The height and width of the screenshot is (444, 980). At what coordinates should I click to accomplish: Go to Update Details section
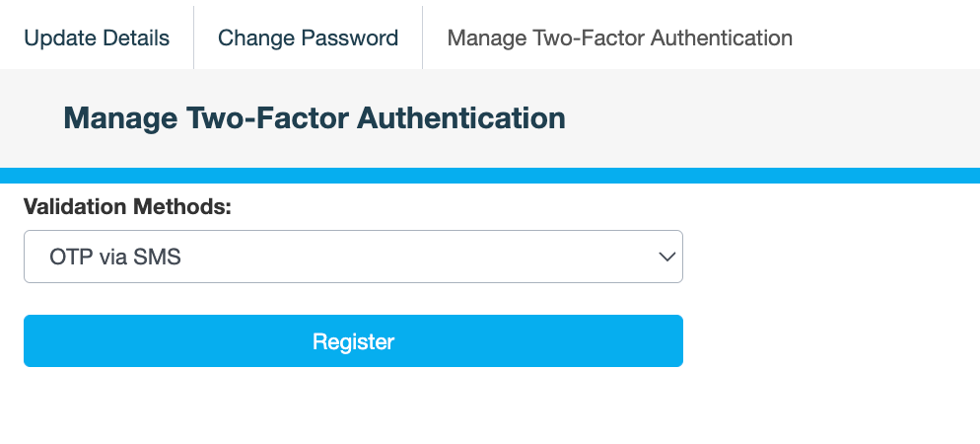click(x=97, y=38)
